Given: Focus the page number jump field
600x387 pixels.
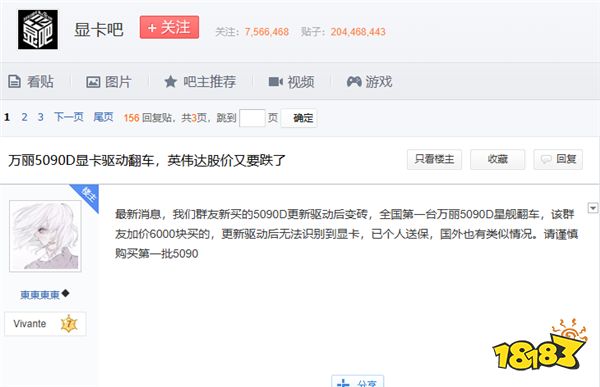Looking at the screenshot, I should pos(252,118).
